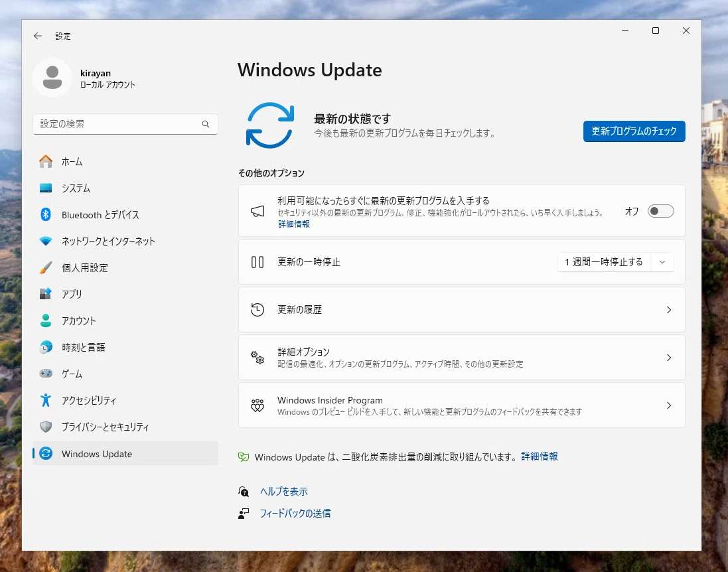728x572 pixels.
Task: Go to Bluetooth とデバイス settings
Action: 125,214
